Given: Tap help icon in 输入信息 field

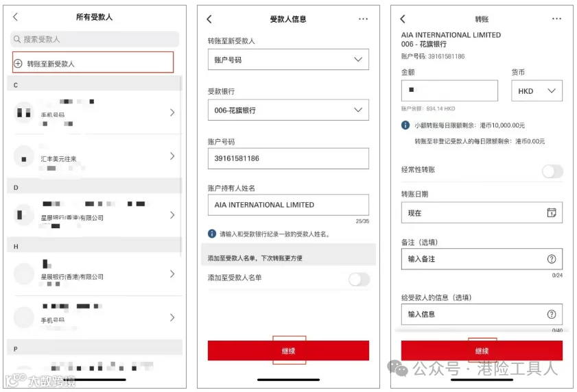Looking at the screenshot, I should [x=551, y=314].
